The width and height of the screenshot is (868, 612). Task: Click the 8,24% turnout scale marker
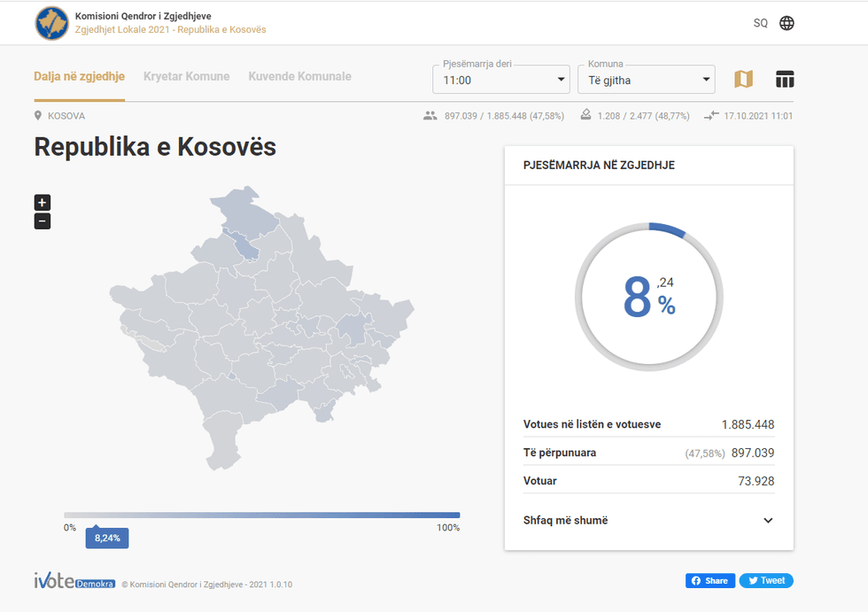click(x=107, y=538)
